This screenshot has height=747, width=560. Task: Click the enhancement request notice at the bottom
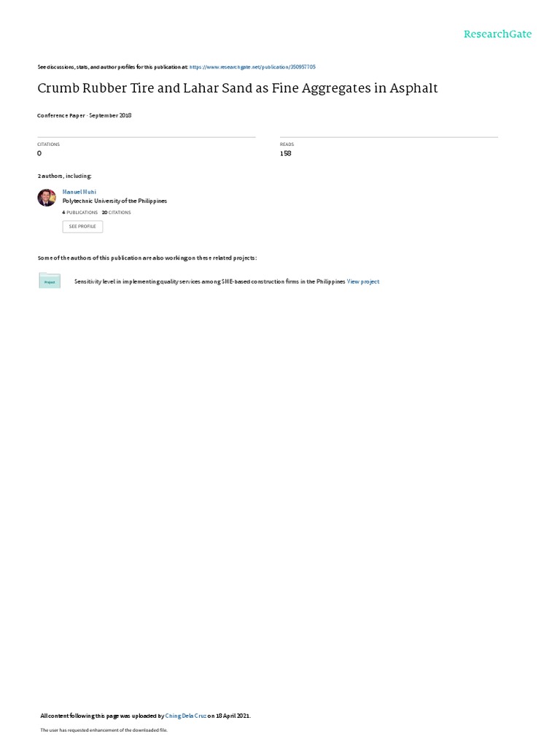point(104,729)
